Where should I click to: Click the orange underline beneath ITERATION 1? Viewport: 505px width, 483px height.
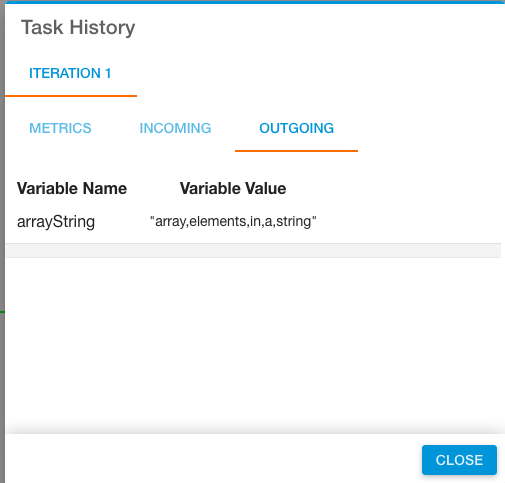click(x=71, y=96)
